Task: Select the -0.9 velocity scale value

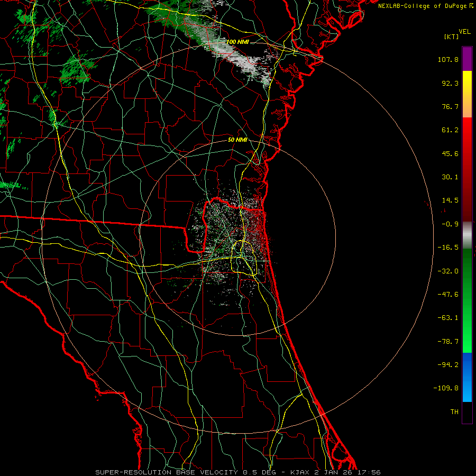Action: click(x=450, y=224)
